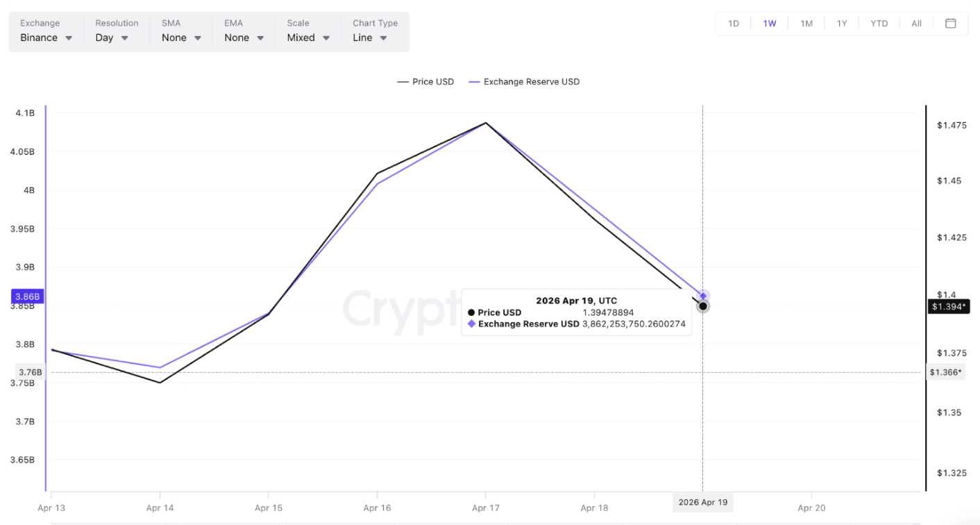The height and width of the screenshot is (525, 980).
Task: Click the 2026 Apr 19 date marker
Action: [x=702, y=502]
